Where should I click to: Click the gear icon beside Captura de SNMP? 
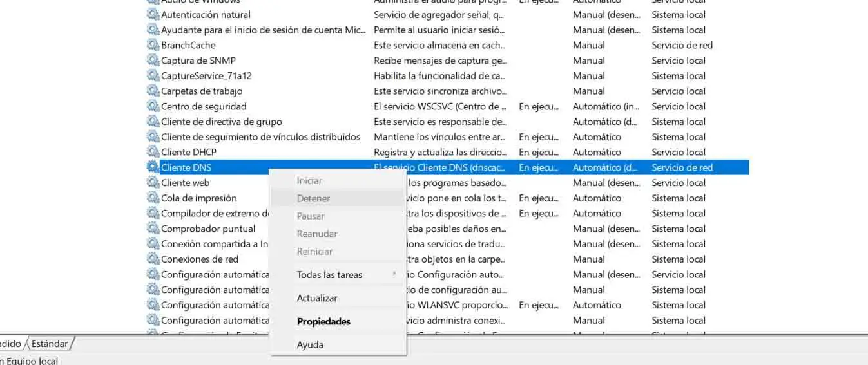click(153, 61)
